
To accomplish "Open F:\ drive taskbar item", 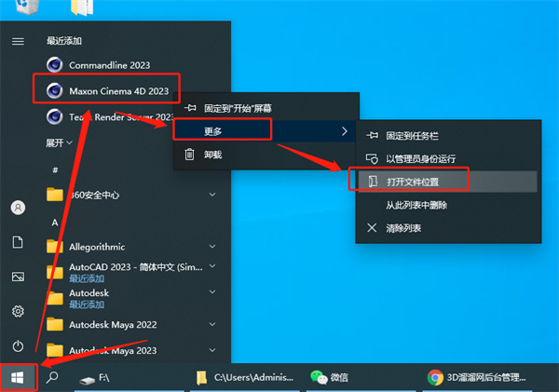I will click(x=130, y=378).
